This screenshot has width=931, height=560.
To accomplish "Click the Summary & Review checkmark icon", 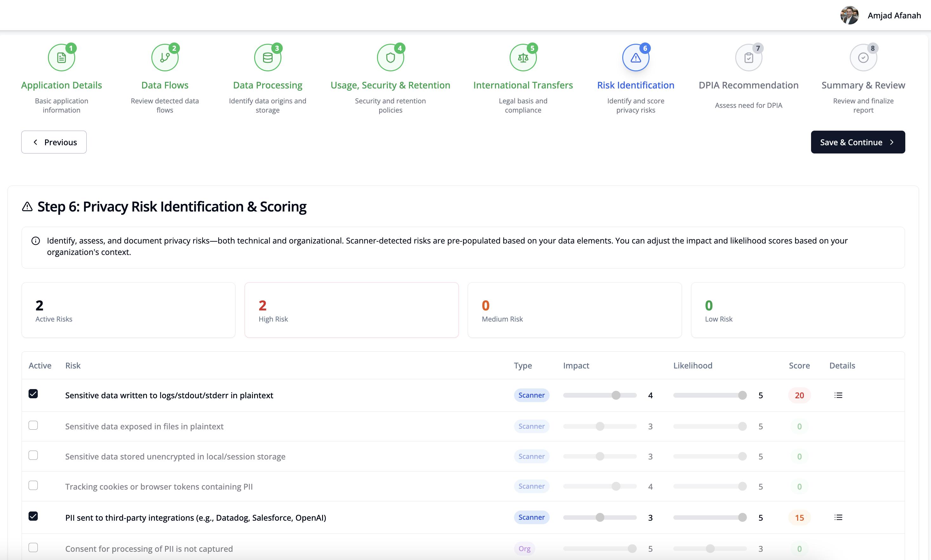I will coord(863,58).
